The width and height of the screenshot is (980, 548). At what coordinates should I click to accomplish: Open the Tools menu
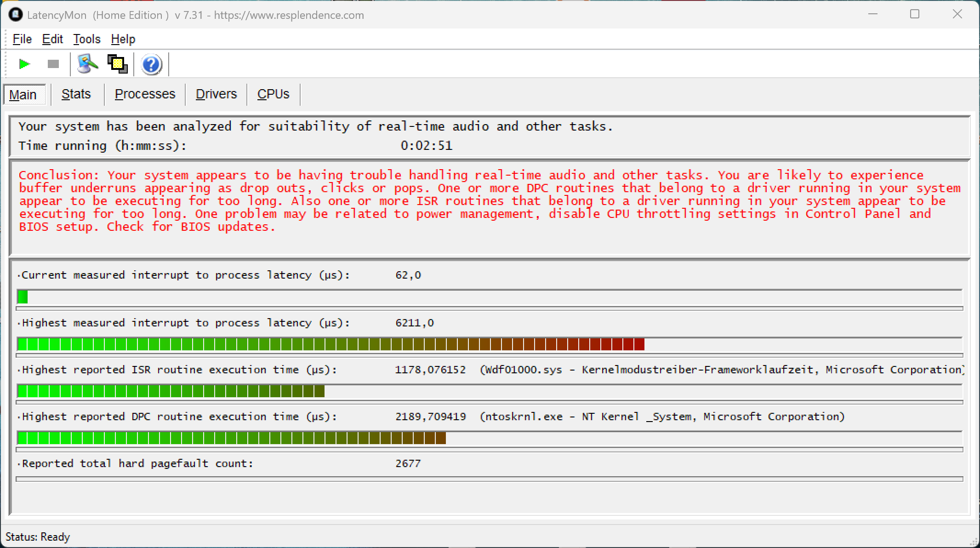[86, 39]
